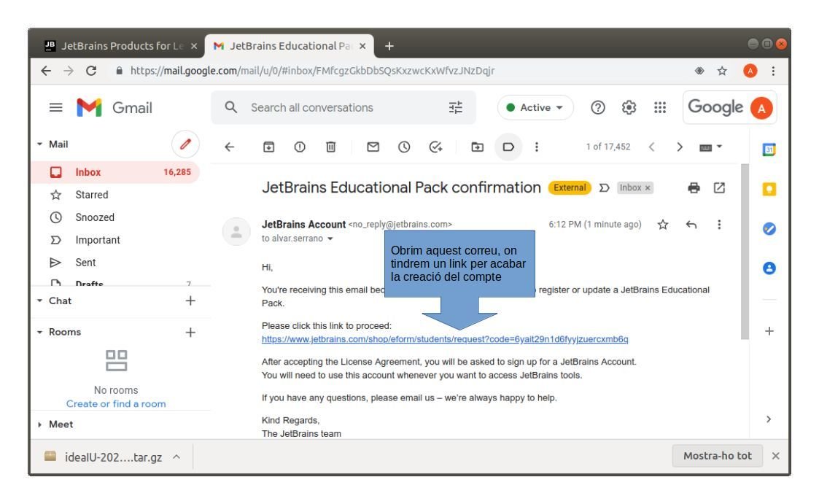Click the JetBrains student request link
The image size is (819, 504).
pyautogui.click(x=445, y=339)
